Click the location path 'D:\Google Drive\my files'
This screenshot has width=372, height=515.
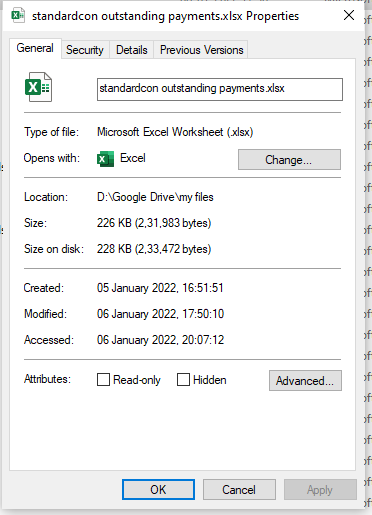pos(155,197)
